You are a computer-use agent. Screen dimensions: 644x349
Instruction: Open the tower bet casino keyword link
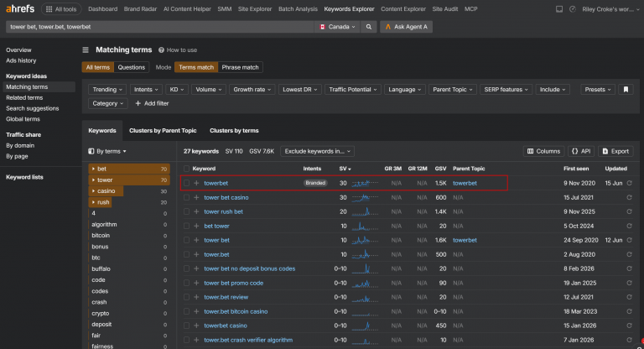tap(226, 198)
